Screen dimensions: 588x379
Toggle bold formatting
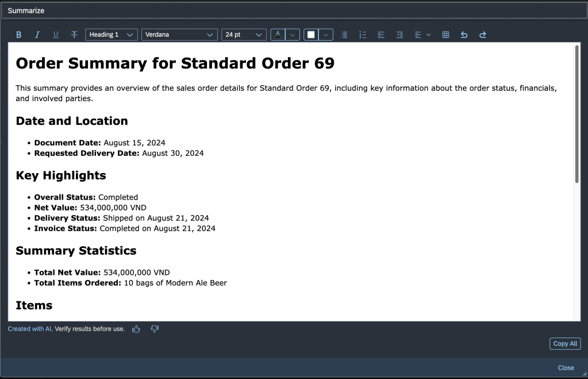[18, 35]
